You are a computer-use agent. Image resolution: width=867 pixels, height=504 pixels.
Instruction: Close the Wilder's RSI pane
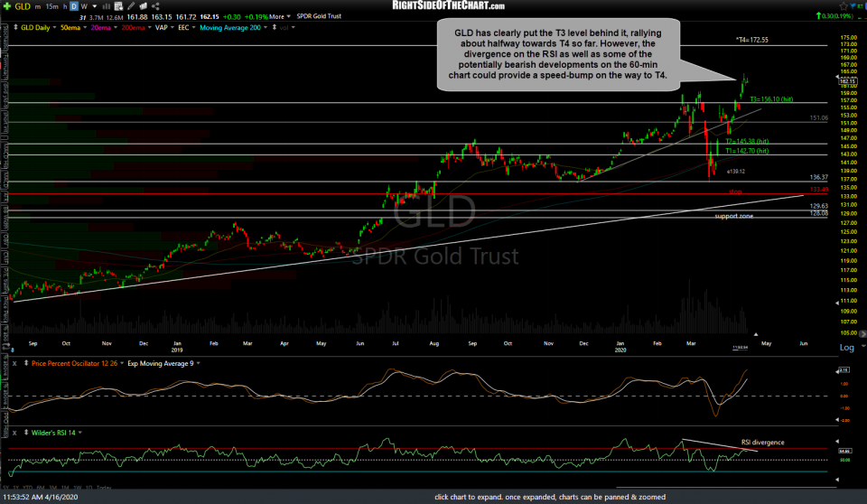(x=15, y=433)
